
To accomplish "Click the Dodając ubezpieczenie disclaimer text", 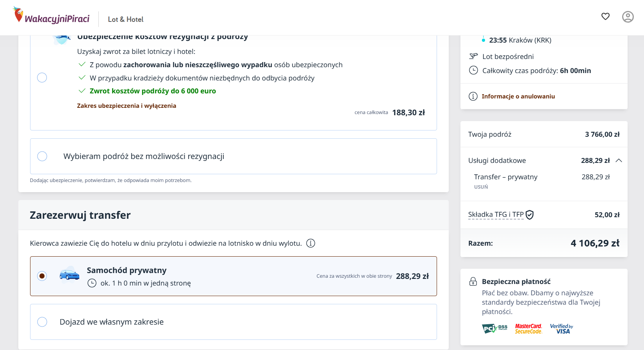I will pos(111,180).
